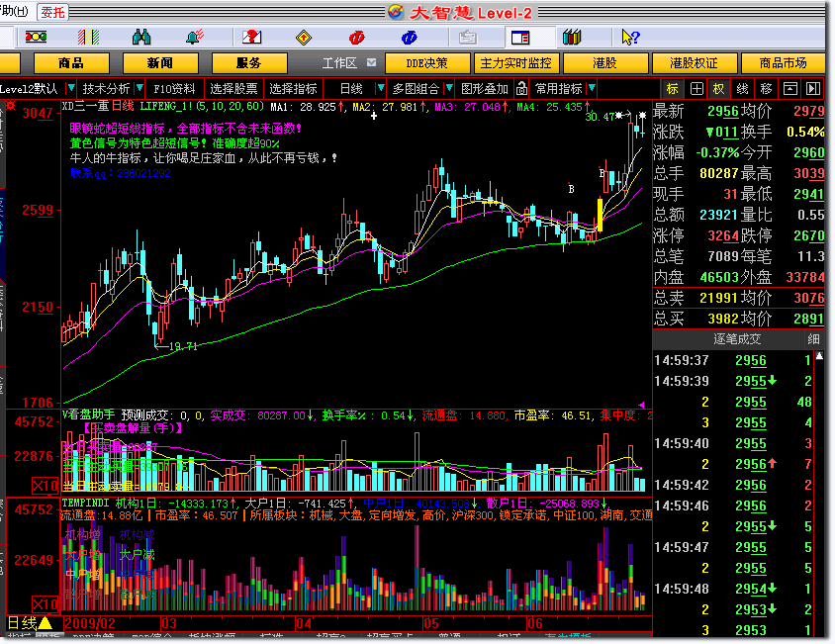Click the red circular phi icon
The image size is (835, 644).
pos(356,38)
